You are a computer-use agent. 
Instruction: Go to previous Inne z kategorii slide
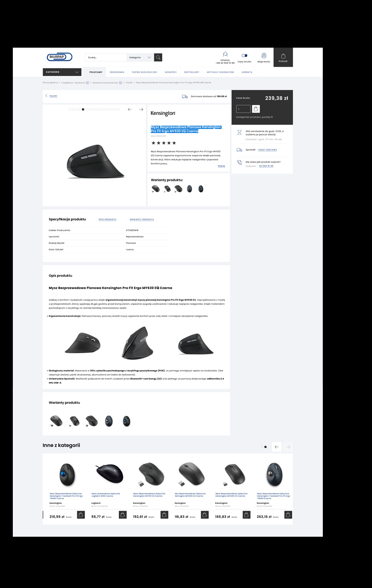[x=277, y=447]
